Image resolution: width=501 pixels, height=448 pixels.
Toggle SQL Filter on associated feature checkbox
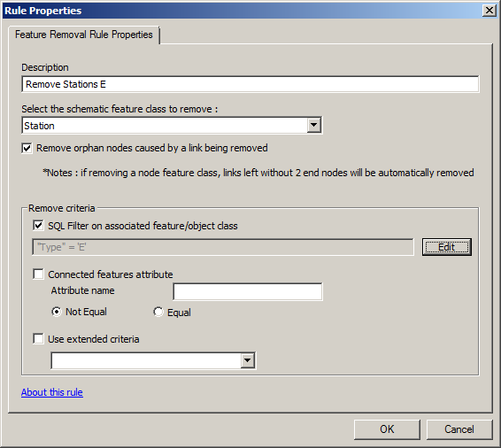[x=38, y=226]
